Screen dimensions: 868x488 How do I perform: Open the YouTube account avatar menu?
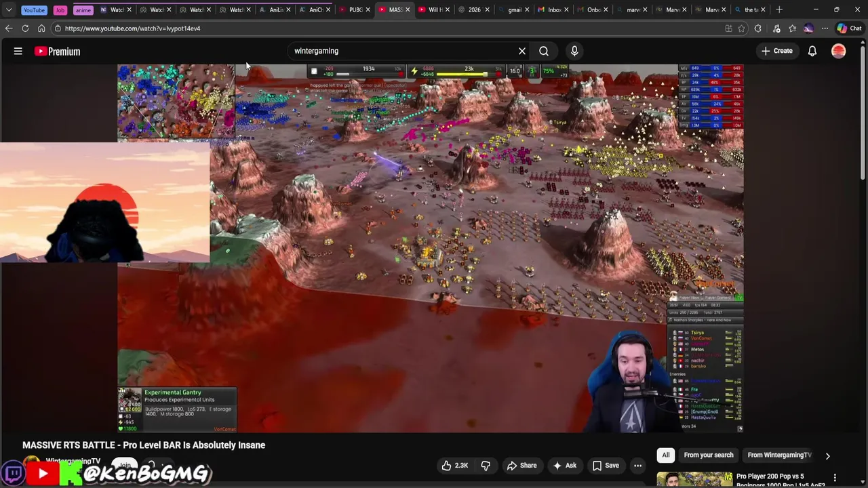pos(839,51)
